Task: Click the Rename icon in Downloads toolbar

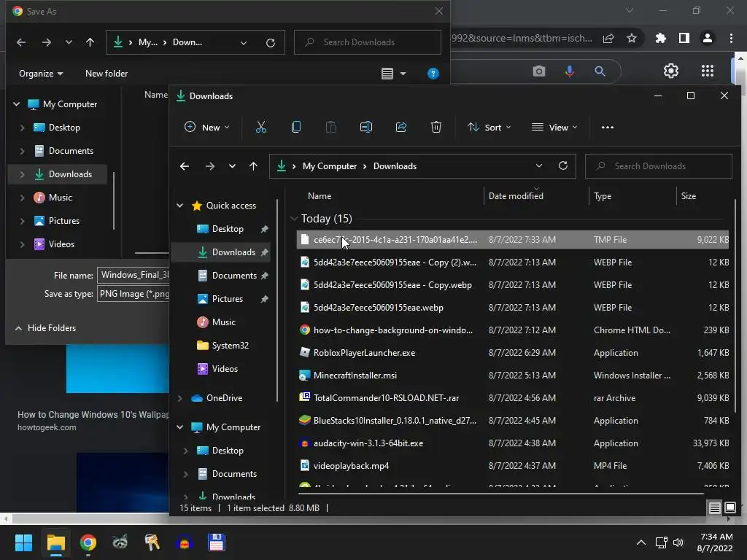Action: [366, 127]
